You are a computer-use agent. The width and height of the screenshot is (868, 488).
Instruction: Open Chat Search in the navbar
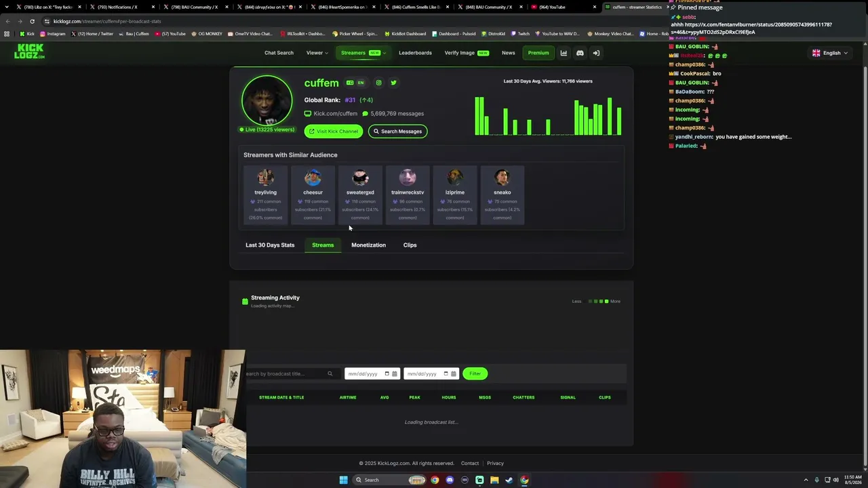tap(279, 53)
